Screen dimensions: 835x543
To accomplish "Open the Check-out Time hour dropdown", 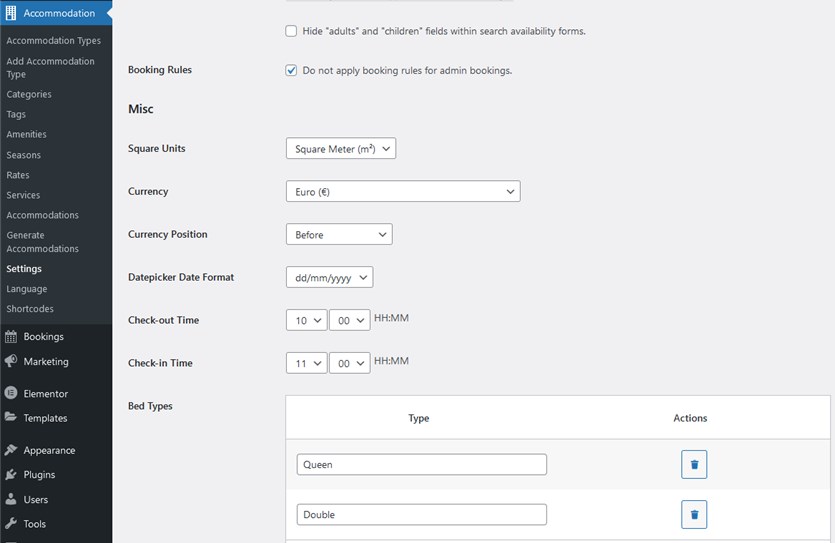I will [306, 320].
